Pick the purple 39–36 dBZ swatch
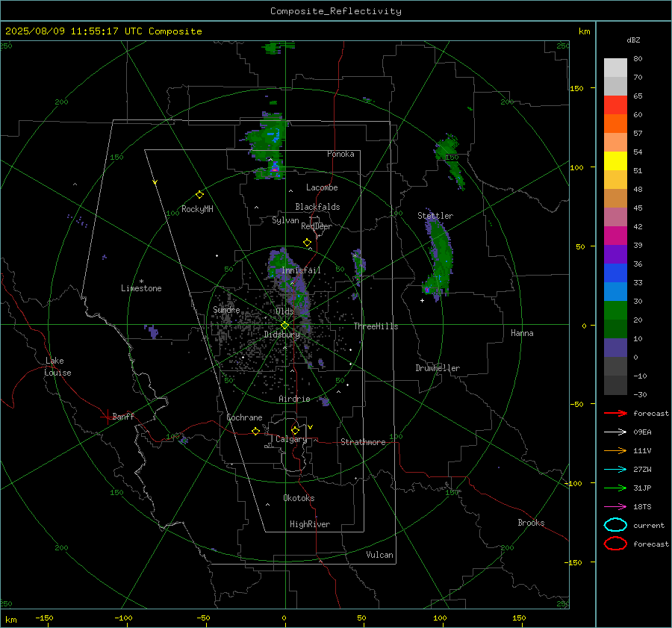The image size is (672, 628). click(x=615, y=255)
